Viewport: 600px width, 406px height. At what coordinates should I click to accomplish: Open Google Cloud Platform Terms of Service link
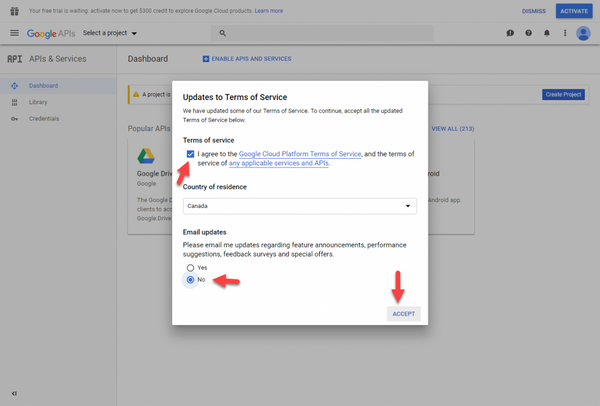(300, 154)
